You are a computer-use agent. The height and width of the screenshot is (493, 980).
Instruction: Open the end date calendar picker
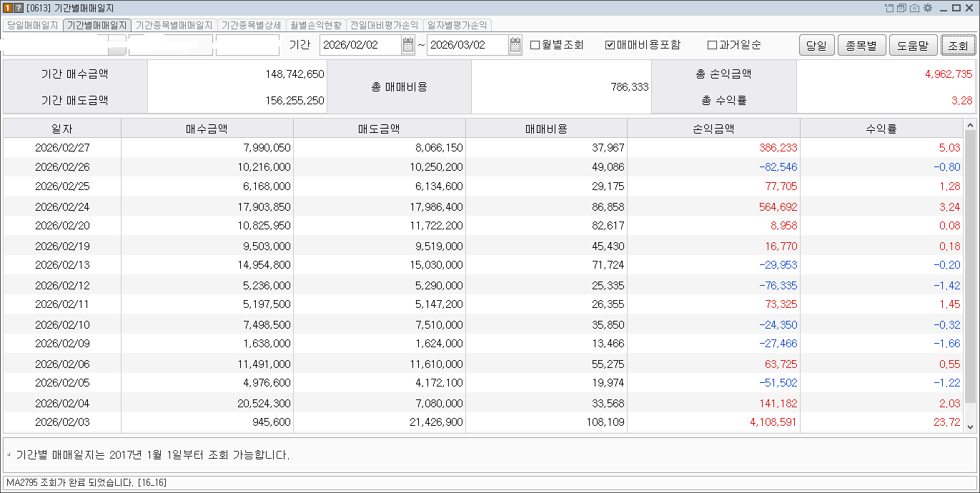pyautogui.click(x=515, y=44)
